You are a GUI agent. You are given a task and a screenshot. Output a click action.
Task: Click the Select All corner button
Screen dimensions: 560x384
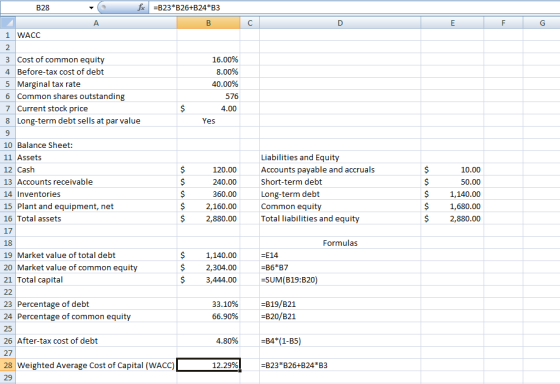pyautogui.click(x=8, y=23)
